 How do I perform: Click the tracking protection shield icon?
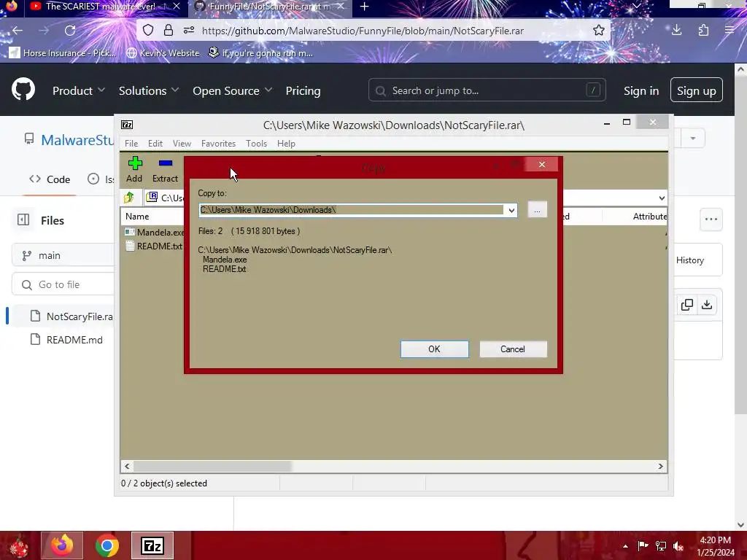[x=148, y=31]
